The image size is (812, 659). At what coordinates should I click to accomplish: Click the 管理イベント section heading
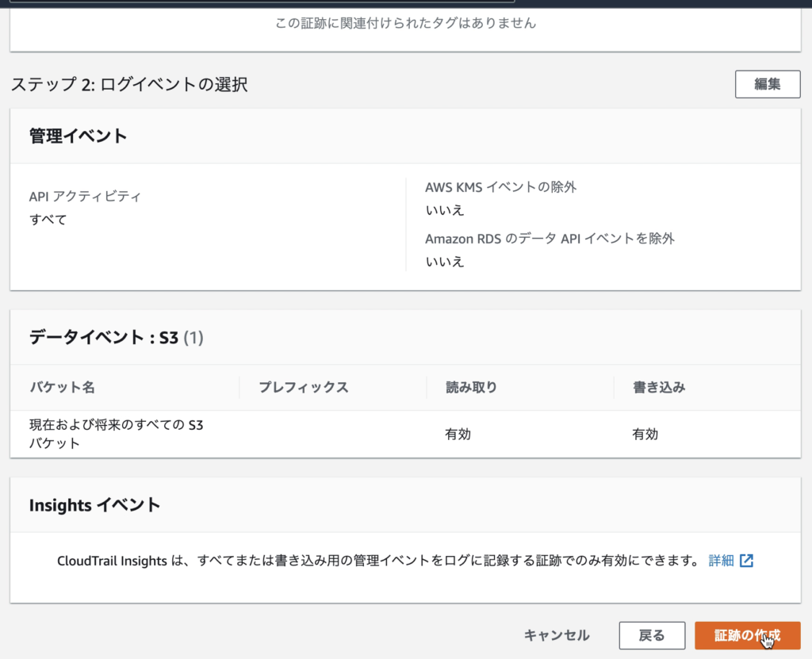point(79,136)
